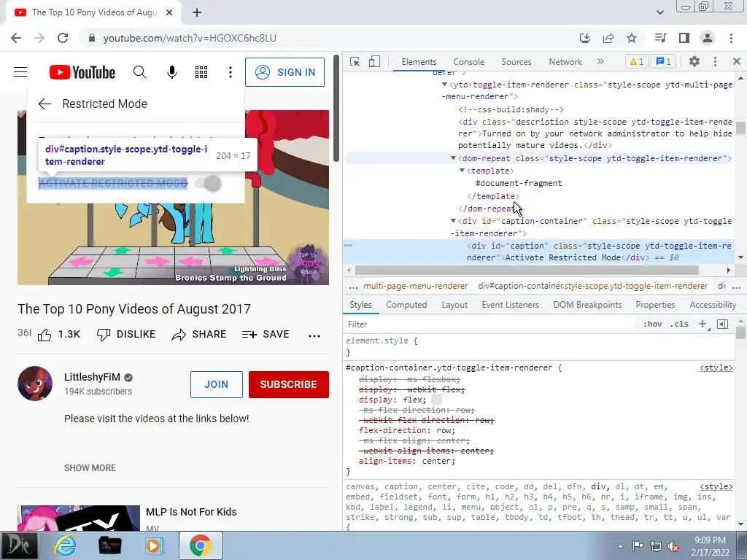Open the Event Listeners tab
Image resolution: width=747 pixels, height=560 pixels.
click(x=510, y=305)
